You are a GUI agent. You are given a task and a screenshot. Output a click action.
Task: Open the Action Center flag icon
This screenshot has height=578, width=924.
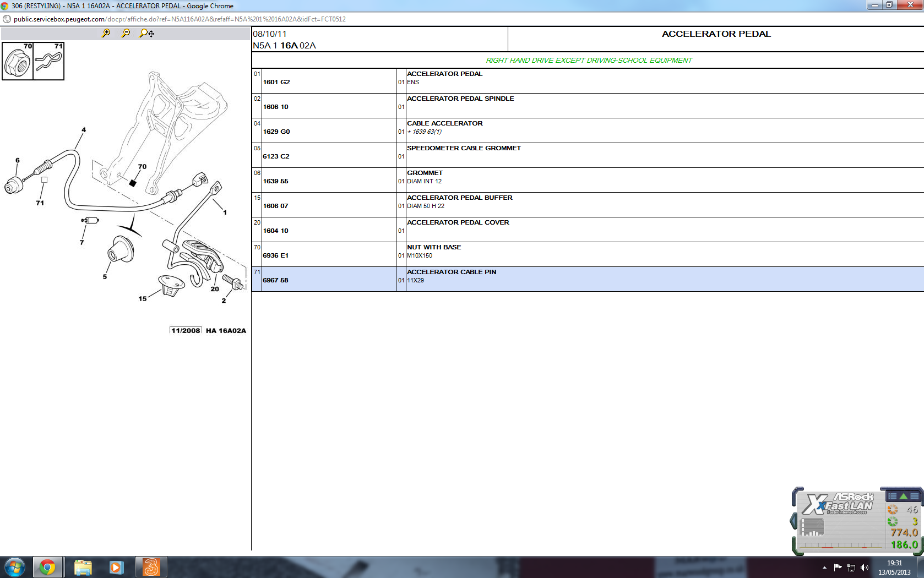pos(838,567)
